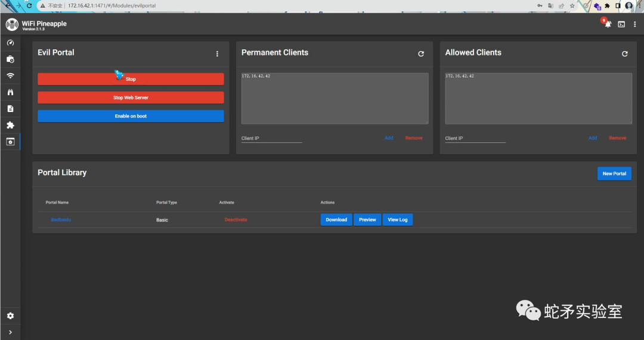Add a permanent client

(389, 138)
